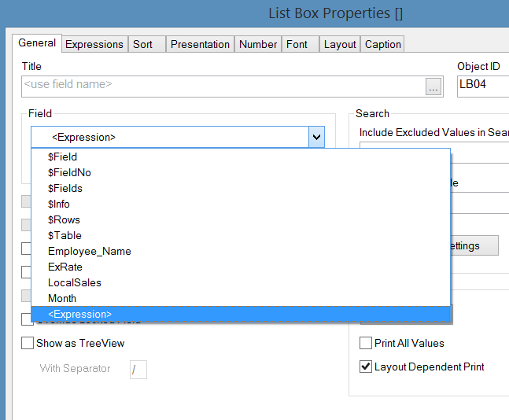
Task: Open the Font tab
Action: pyautogui.click(x=297, y=45)
